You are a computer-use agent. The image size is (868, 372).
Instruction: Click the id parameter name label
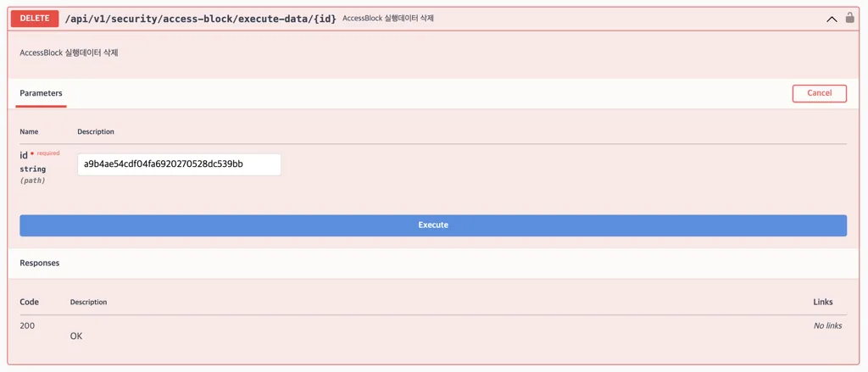[x=24, y=155]
